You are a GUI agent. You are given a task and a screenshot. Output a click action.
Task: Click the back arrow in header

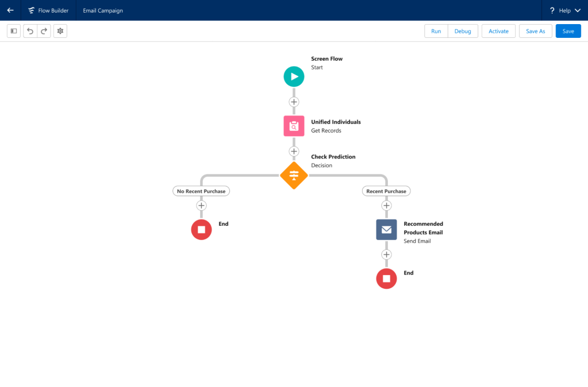pyautogui.click(x=10, y=10)
